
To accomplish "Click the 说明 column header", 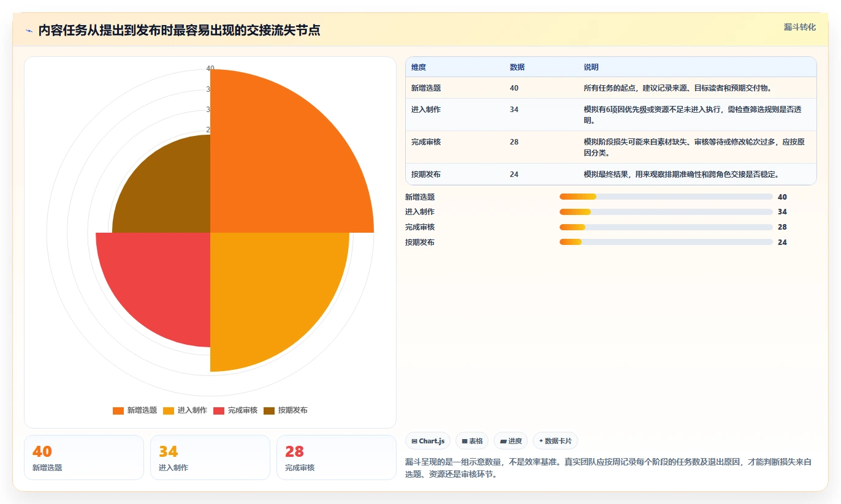I will pyautogui.click(x=592, y=67).
